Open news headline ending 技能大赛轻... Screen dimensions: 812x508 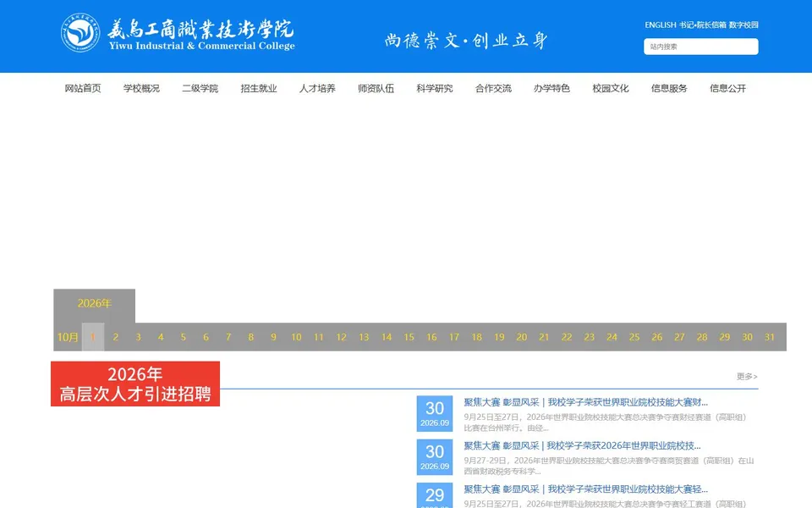click(585, 489)
